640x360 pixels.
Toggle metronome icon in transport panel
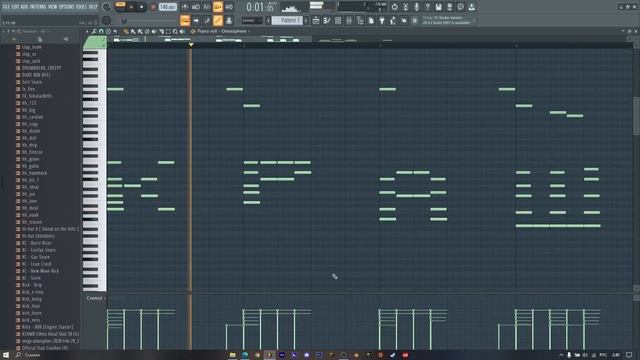[184, 7]
